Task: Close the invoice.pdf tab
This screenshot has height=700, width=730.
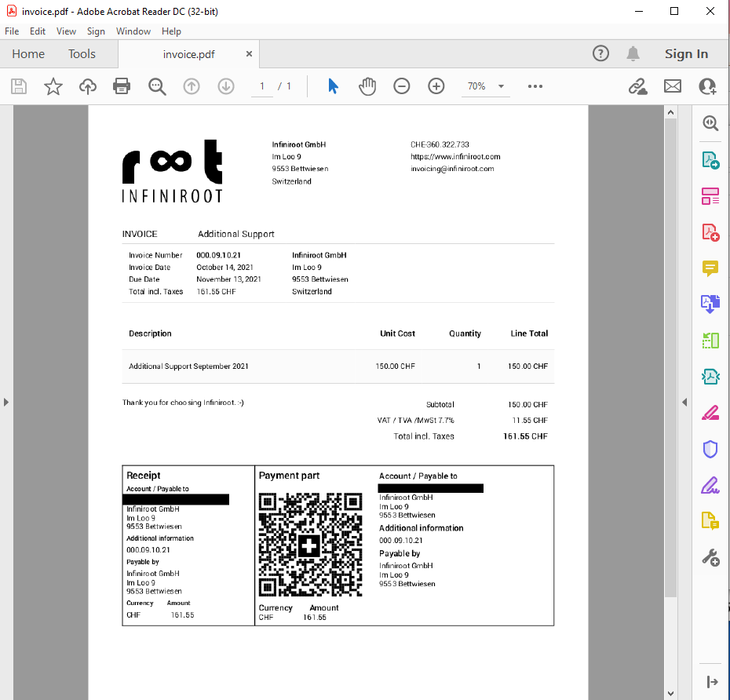Action: [250, 54]
